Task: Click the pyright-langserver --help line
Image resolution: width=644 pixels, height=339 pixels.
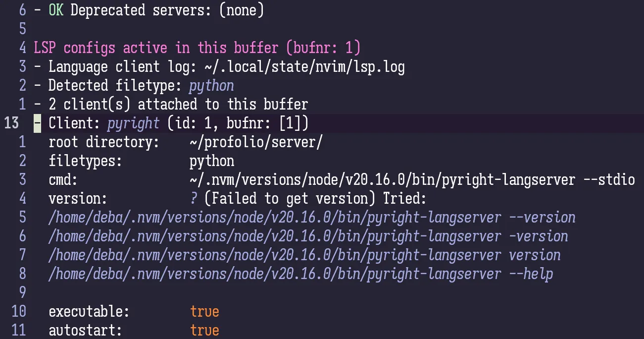Action: [300, 274]
